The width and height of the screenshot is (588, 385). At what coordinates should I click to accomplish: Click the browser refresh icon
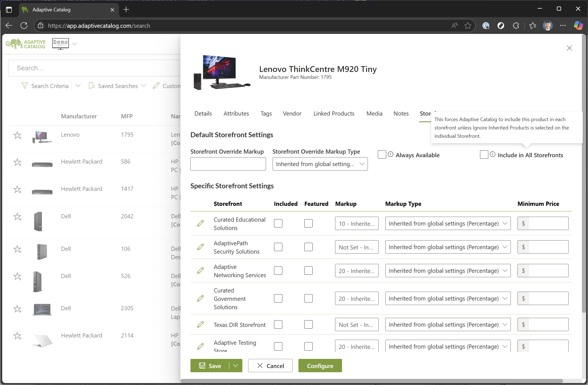click(x=24, y=26)
